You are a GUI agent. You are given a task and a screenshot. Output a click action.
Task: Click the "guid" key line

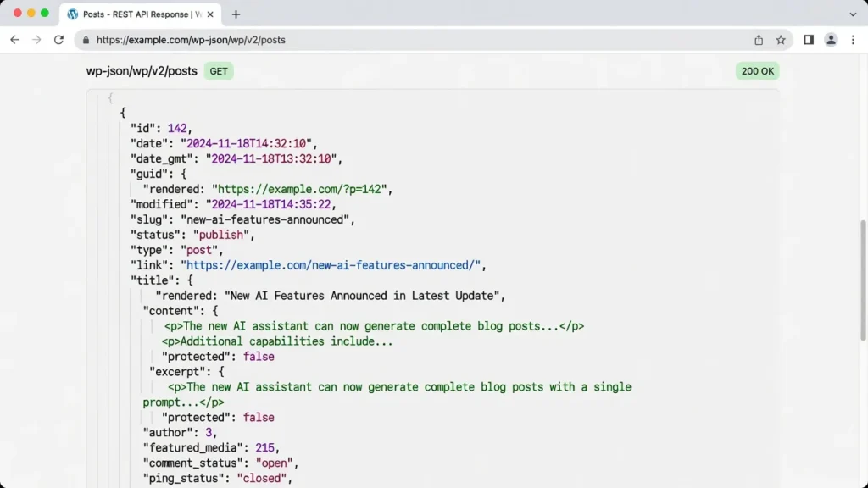pyautogui.click(x=159, y=175)
